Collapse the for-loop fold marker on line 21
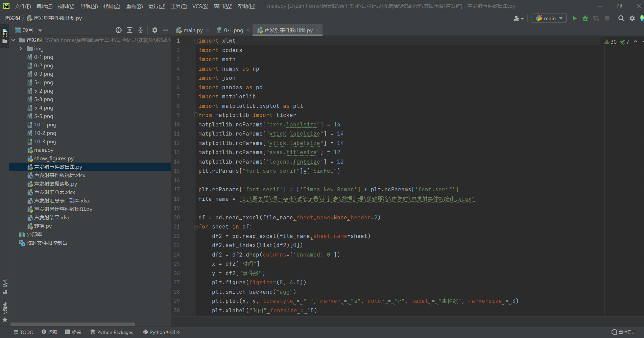Viewport: 644px width, 338px height. tap(196, 227)
